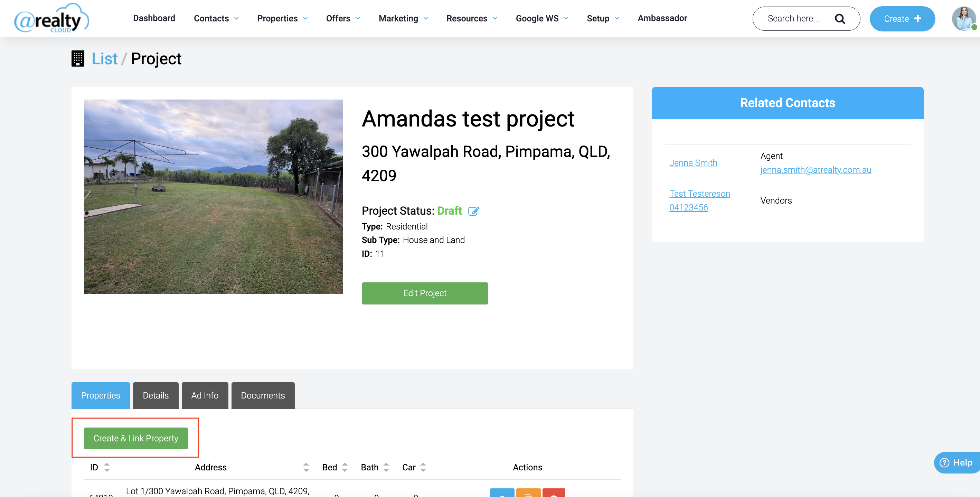The width and height of the screenshot is (980, 497).
Task: Click the Edit Project button
Action: point(425,293)
